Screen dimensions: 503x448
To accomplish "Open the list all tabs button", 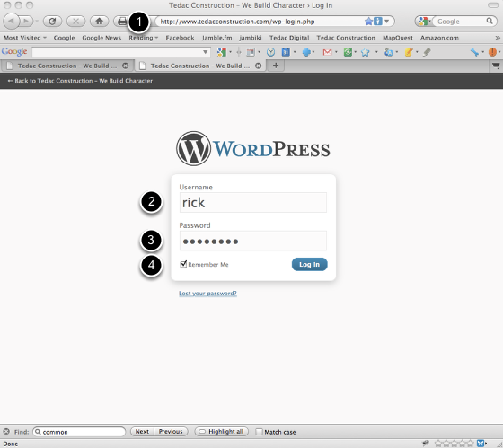I will [x=496, y=66].
